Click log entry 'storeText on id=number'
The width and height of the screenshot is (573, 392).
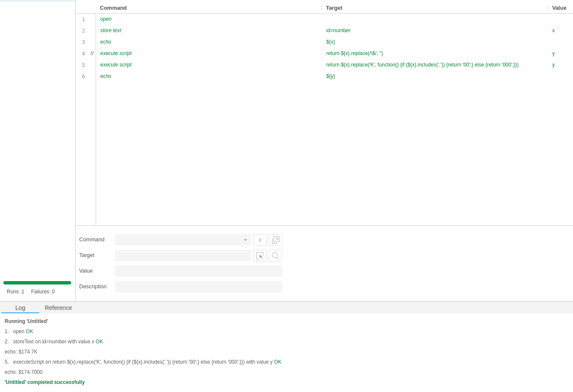coord(54,342)
